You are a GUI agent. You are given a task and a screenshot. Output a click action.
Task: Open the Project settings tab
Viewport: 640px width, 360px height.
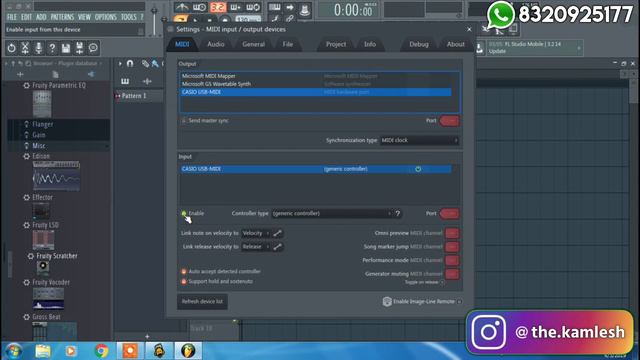(336, 44)
